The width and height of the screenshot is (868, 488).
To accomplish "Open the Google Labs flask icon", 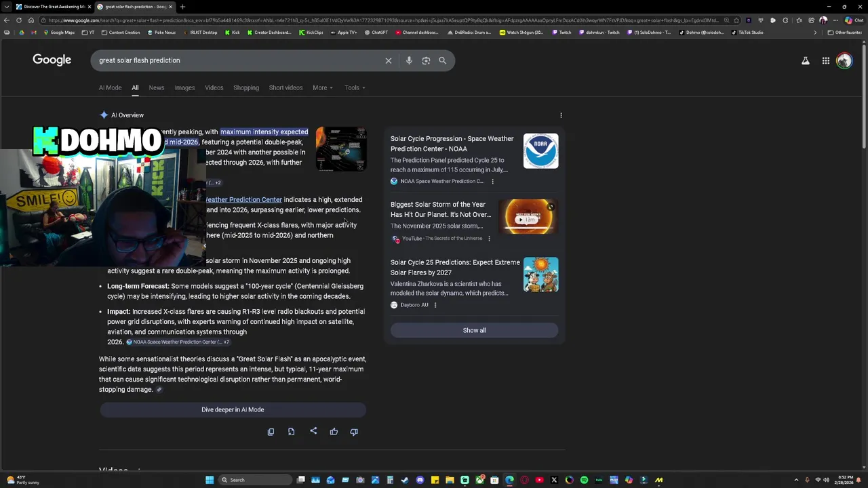I will coord(806,61).
